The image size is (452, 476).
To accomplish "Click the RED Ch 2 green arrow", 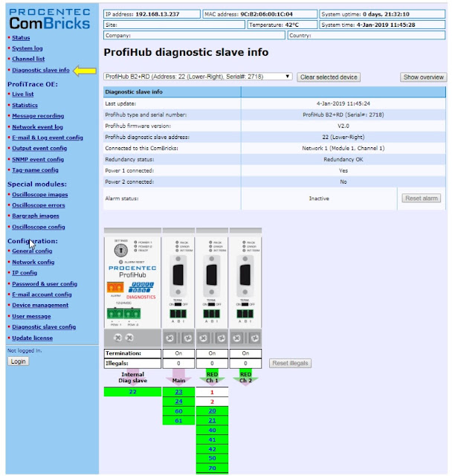I will point(245,377).
